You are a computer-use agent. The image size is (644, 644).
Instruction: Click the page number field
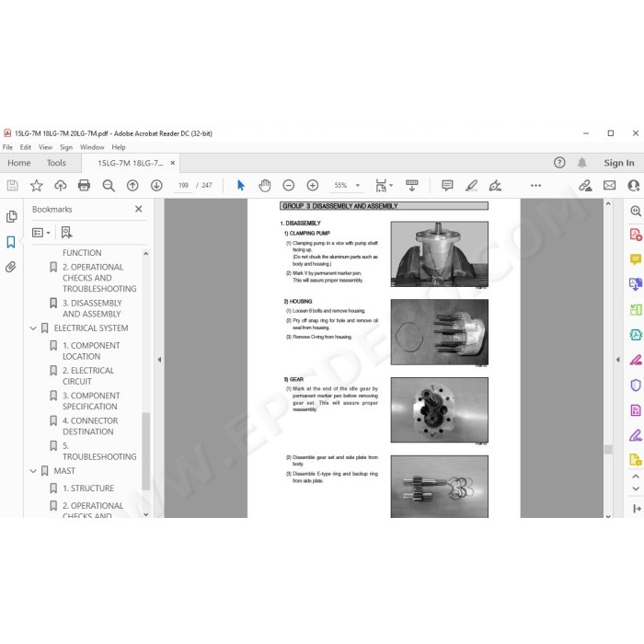point(183,186)
